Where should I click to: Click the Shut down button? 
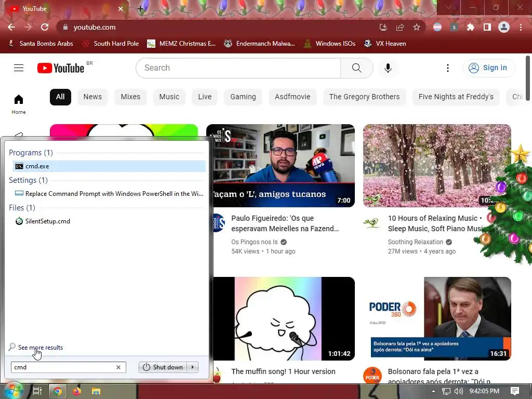pos(163,367)
